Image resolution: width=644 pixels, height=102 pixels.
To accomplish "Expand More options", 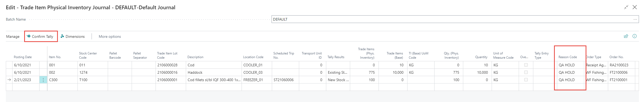I will 110,36.
